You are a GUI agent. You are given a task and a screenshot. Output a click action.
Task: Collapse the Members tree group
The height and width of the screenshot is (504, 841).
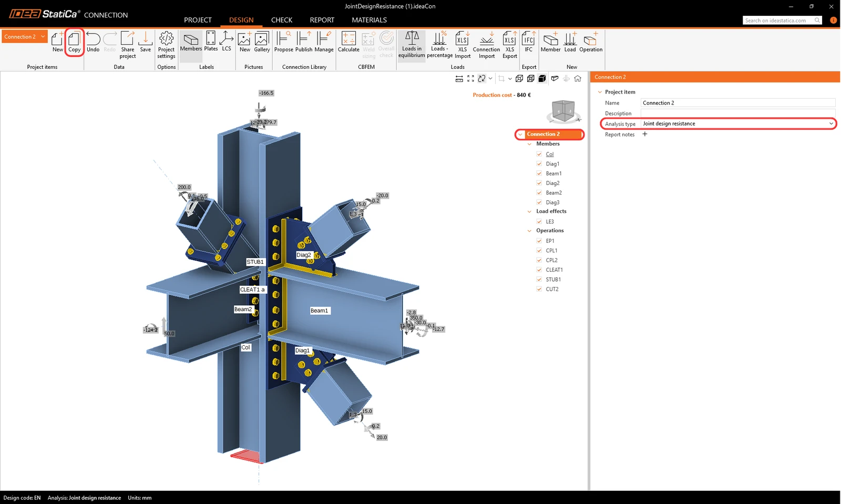click(529, 144)
